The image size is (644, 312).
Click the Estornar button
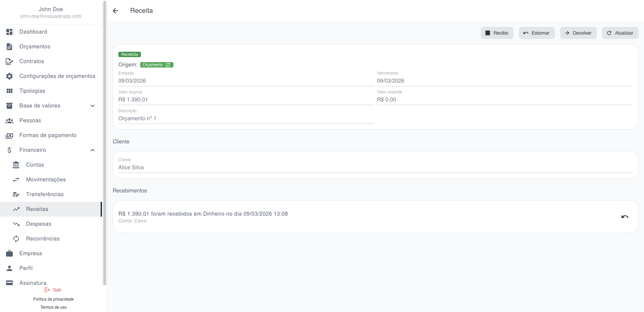tap(536, 33)
